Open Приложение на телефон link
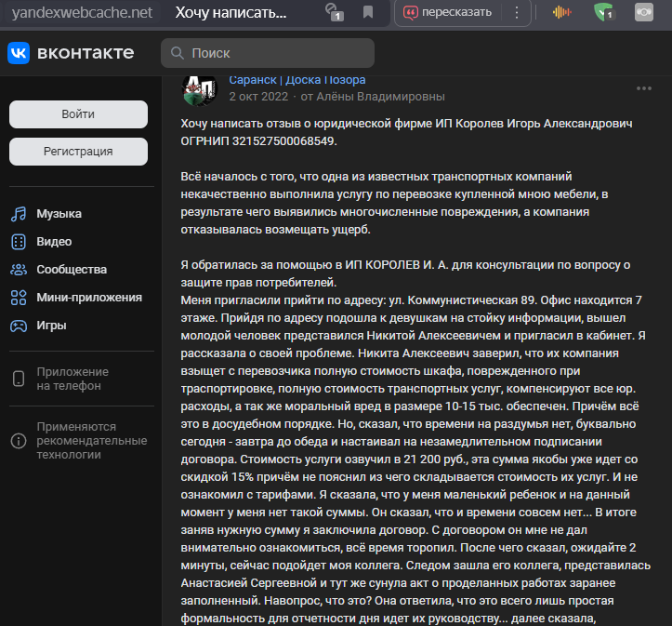The width and height of the screenshot is (672, 626). click(x=72, y=379)
